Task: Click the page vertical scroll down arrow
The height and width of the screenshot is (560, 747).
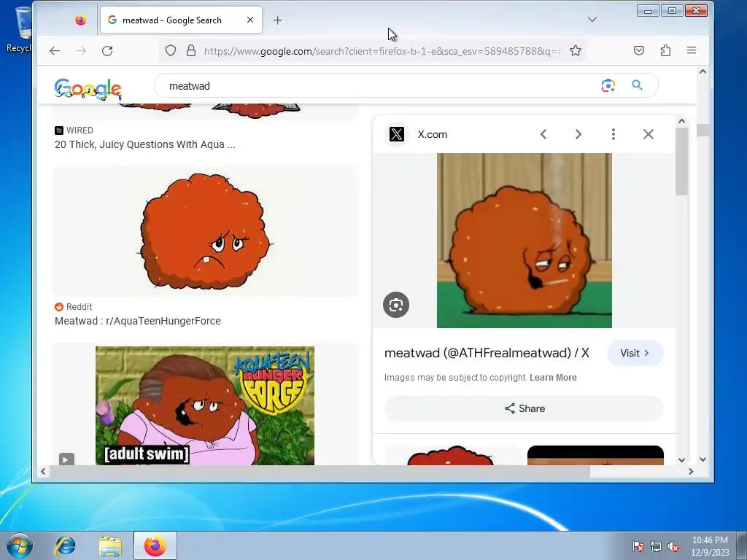Action: click(x=703, y=459)
